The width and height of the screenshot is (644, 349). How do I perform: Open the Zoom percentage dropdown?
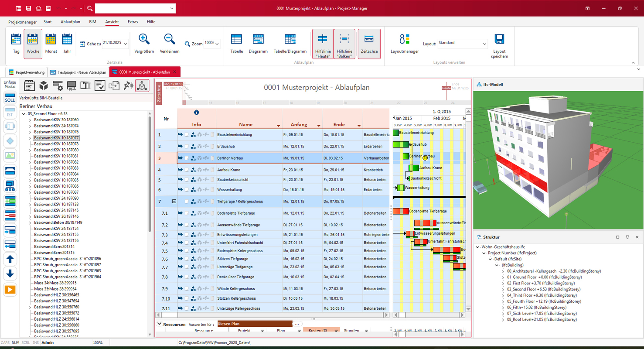point(218,43)
